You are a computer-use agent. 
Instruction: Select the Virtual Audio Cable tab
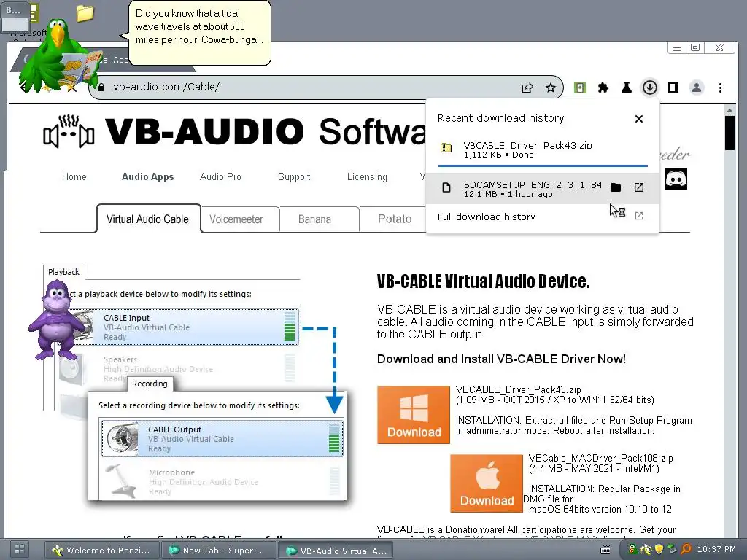point(148,219)
